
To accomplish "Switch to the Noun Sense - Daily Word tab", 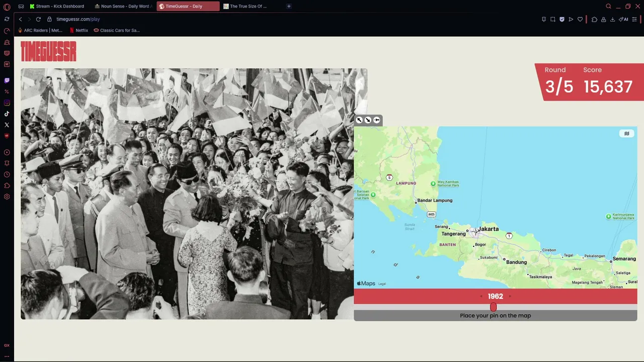I will 124,7.
